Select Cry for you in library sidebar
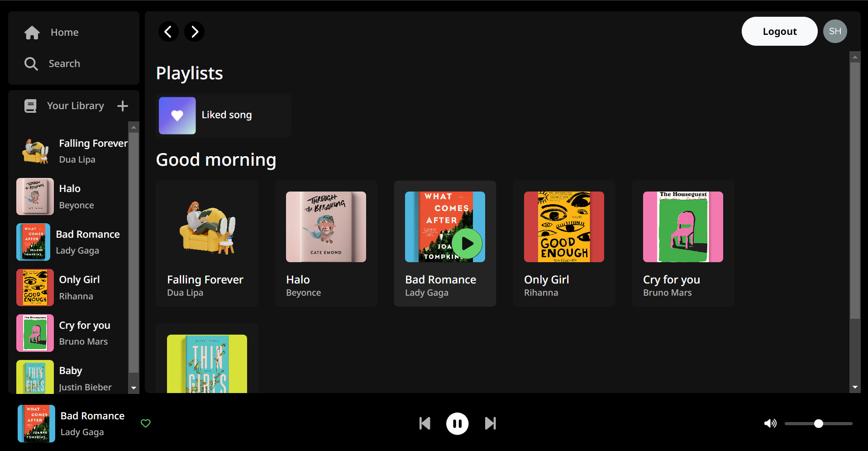Screen dimensions: 868x451 click(x=72, y=333)
